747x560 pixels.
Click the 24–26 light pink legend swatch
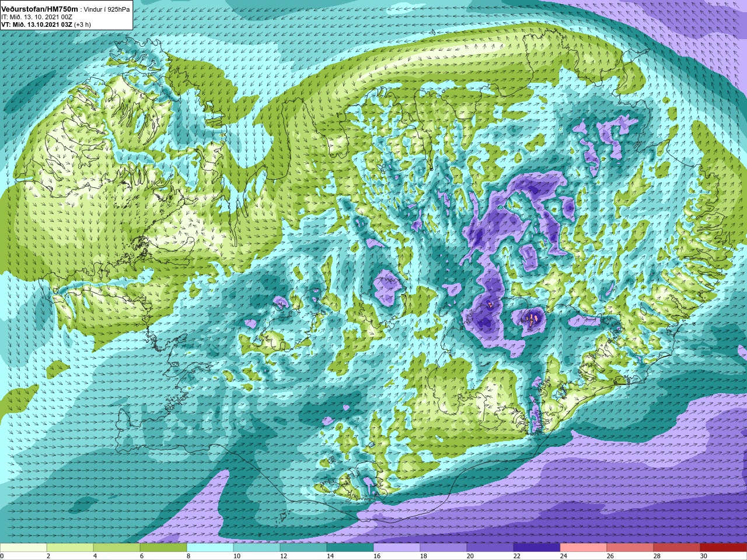tap(584, 548)
